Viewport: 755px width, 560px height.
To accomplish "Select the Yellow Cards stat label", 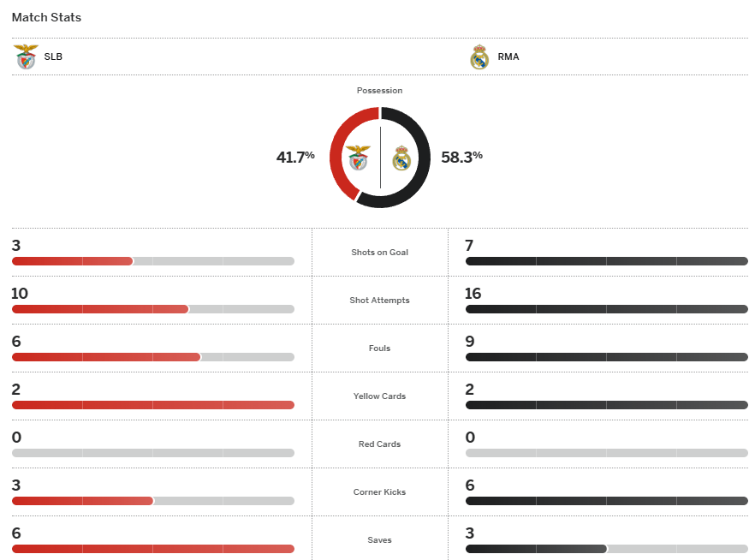I will coord(380,396).
